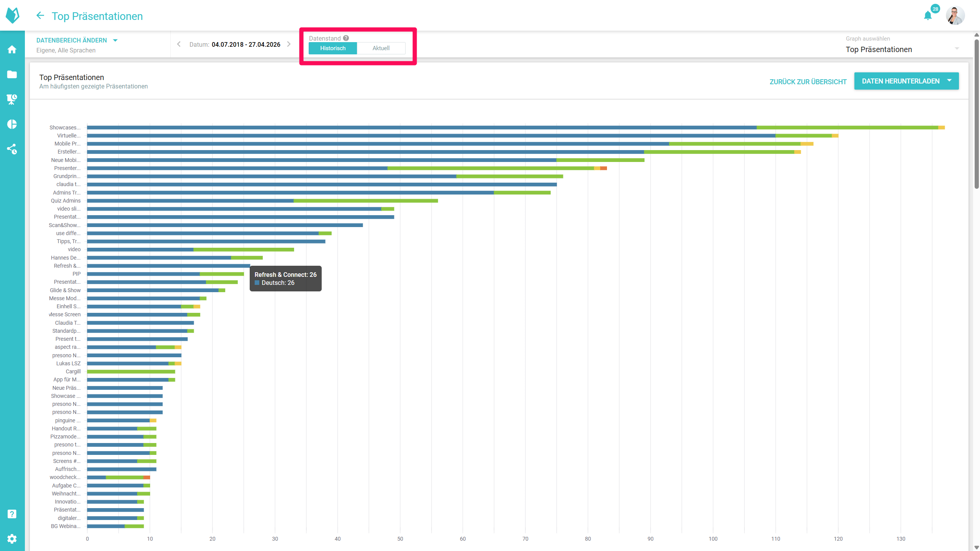Open the notification bell with badge 28

[x=928, y=16]
